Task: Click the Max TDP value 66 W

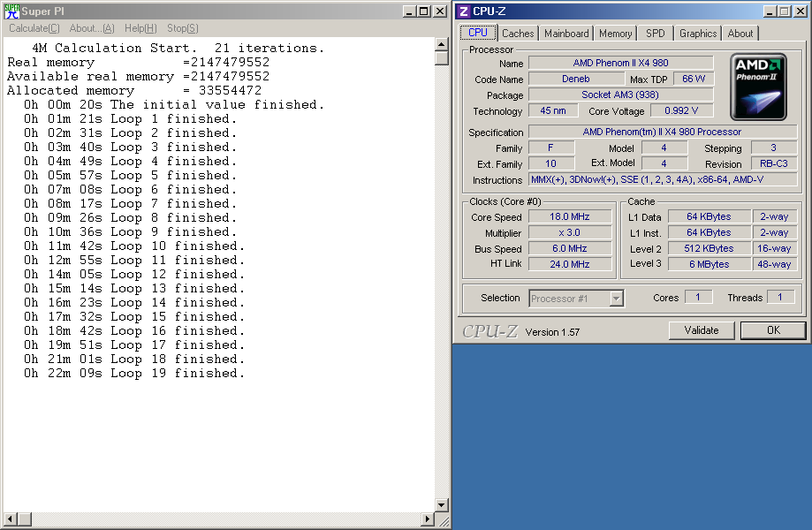Action: click(694, 79)
